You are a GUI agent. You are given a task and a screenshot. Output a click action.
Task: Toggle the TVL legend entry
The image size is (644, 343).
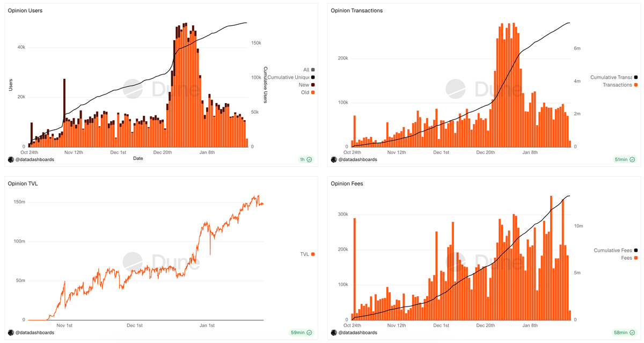click(308, 254)
